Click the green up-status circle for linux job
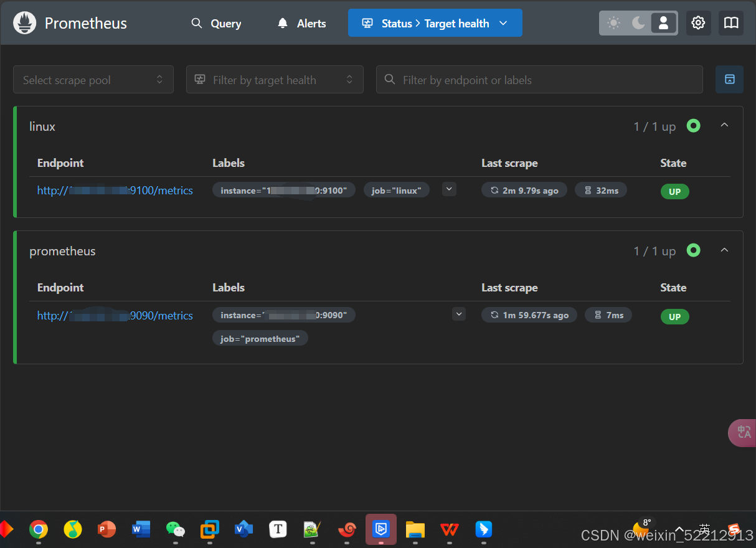The width and height of the screenshot is (756, 548). point(693,126)
